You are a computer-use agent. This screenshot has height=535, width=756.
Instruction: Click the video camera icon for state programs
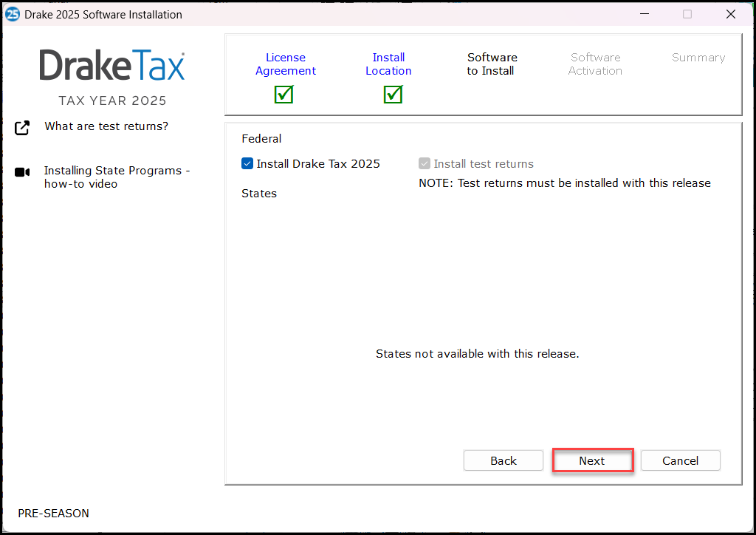(22, 171)
